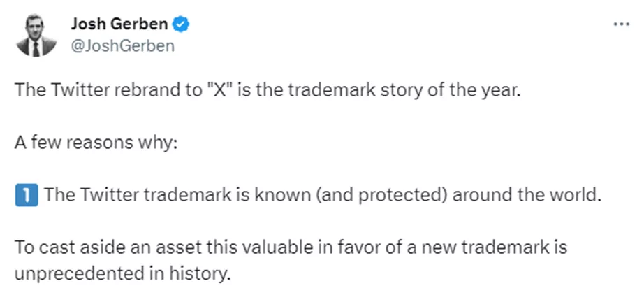Click the blue number one emoji
The image size is (644, 295).
(24, 194)
